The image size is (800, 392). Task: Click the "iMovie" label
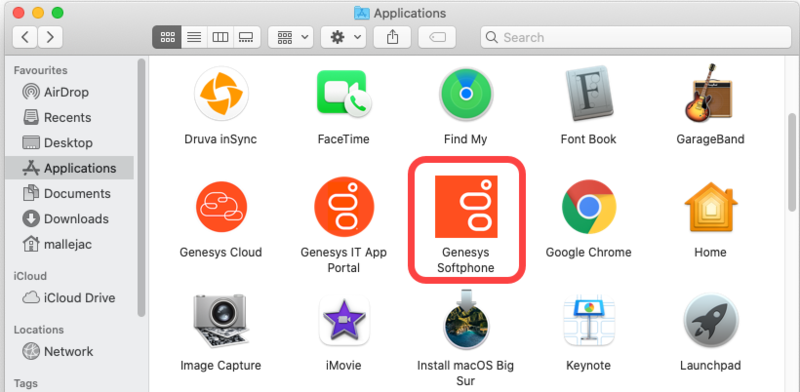point(343,365)
